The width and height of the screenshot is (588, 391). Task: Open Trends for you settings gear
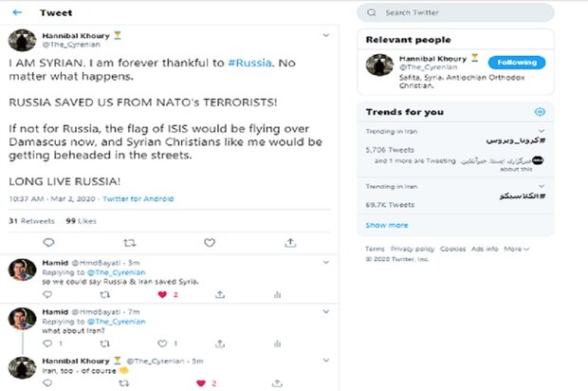click(540, 112)
